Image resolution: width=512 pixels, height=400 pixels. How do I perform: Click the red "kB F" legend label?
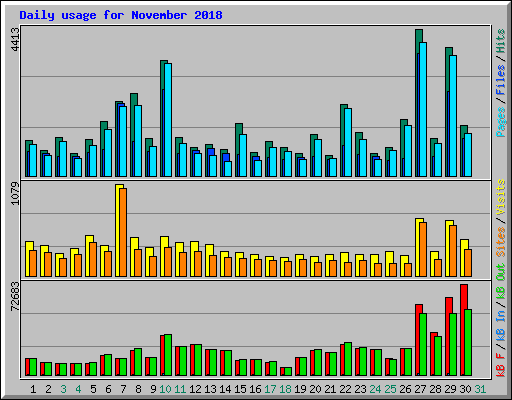[x=501, y=365]
